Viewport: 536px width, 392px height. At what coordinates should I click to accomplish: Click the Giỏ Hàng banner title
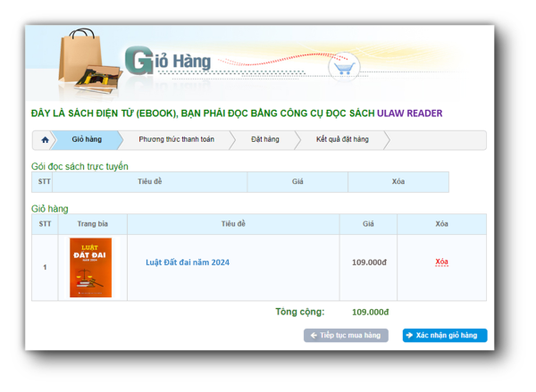[168, 62]
